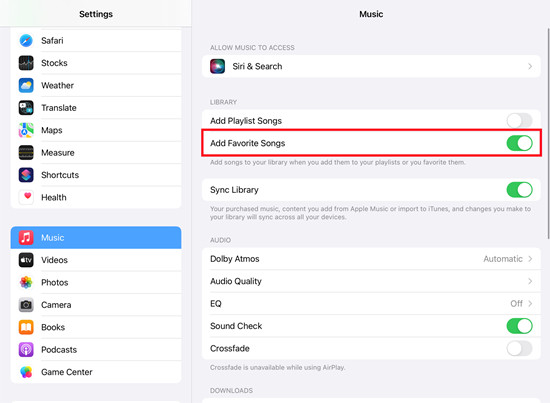The width and height of the screenshot is (550, 403).
Task: Expand Siri & Search chevron
Action: coord(530,66)
